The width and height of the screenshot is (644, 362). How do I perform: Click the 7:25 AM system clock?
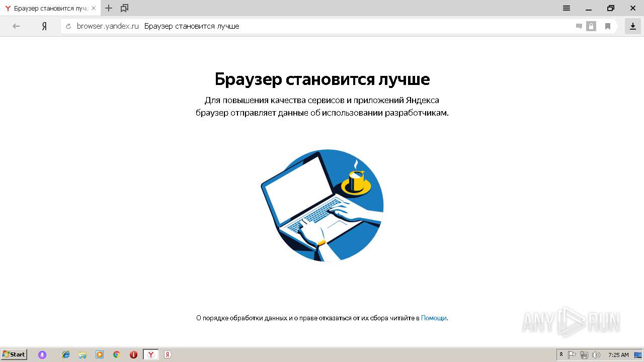click(618, 354)
